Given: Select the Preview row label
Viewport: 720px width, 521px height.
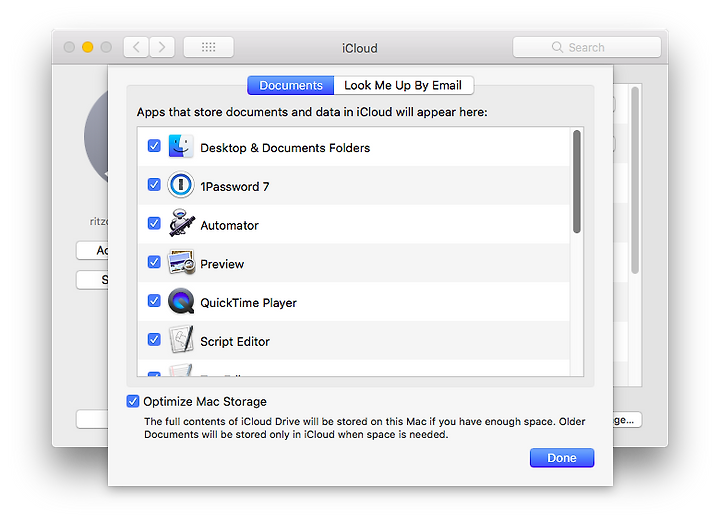Looking at the screenshot, I should point(222,264).
